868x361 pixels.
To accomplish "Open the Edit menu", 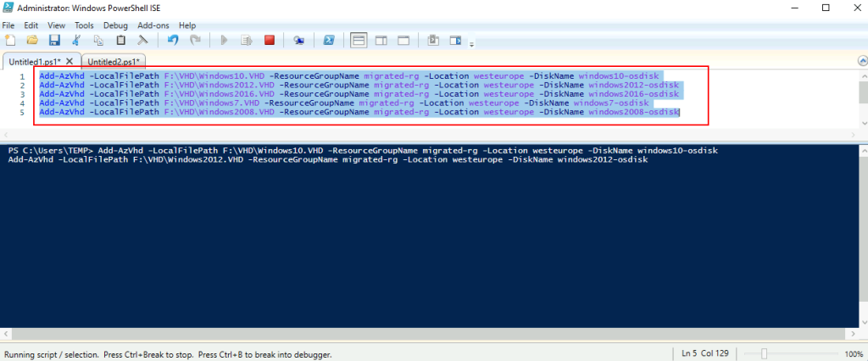I will click(31, 25).
